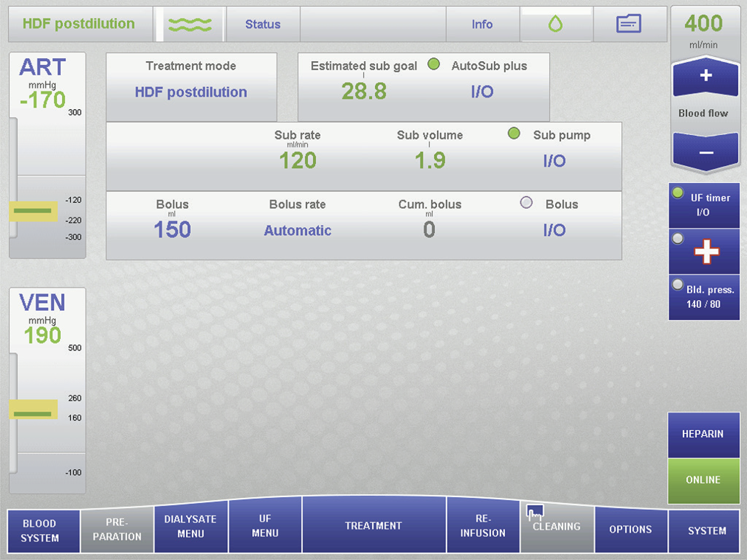Start a blood pressure measurement via Bld. press
The width and height of the screenshot is (747, 560).
(704, 297)
